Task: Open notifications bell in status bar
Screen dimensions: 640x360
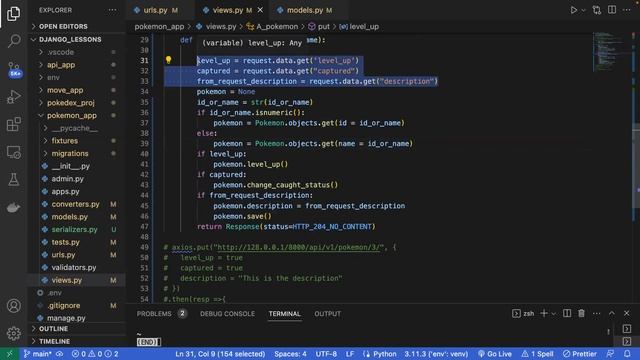Action: coord(627,354)
